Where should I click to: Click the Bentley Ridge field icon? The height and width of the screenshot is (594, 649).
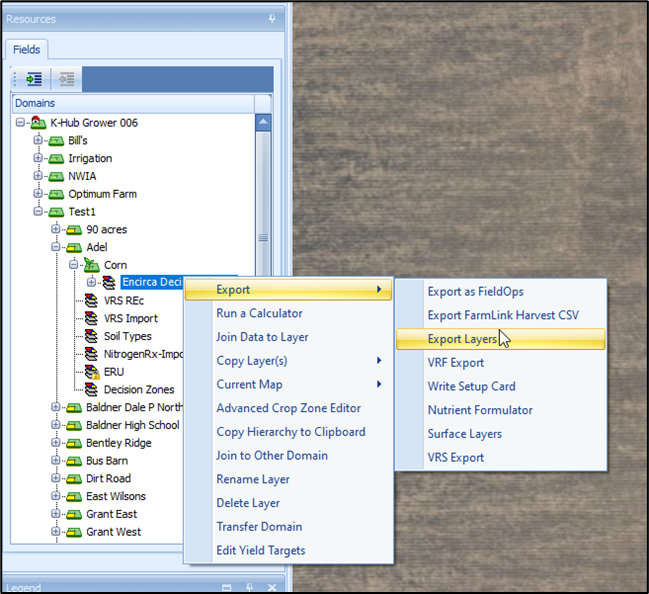tap(74, 443)
